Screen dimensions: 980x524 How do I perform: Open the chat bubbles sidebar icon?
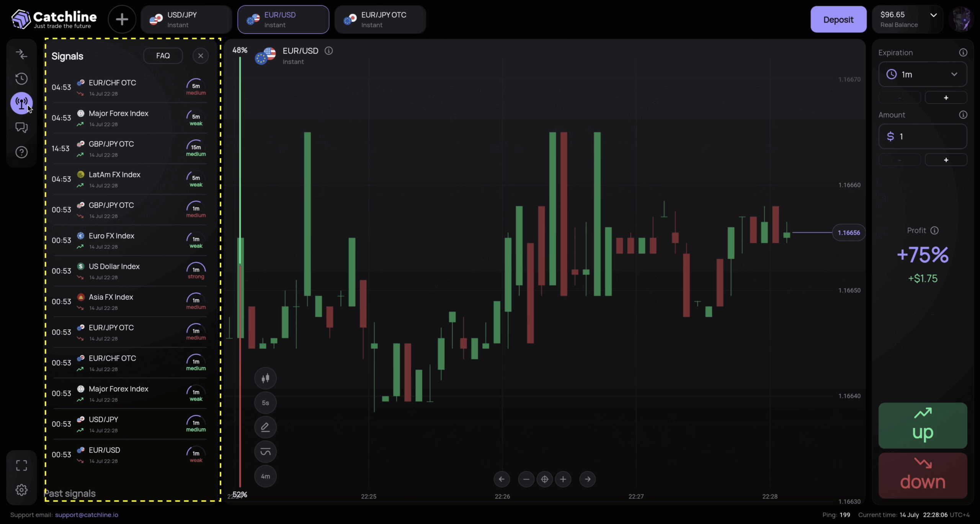pyautogui.click(x=21, y=127)
